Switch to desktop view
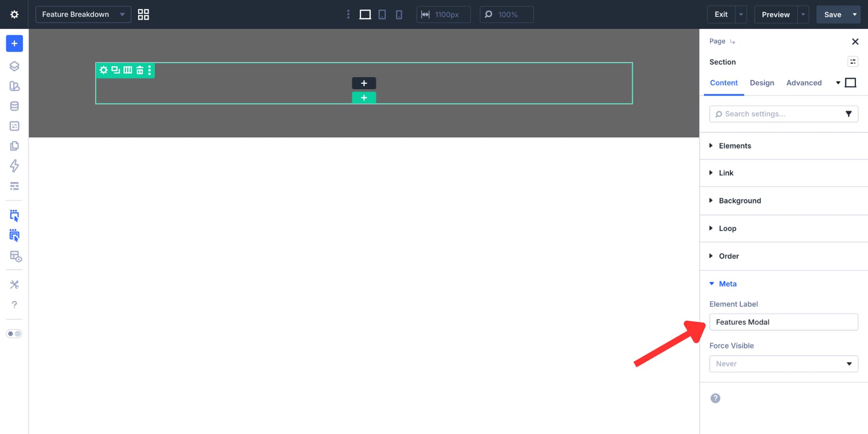Viewport: 868px width, 434px height. [x=365, y=14]
